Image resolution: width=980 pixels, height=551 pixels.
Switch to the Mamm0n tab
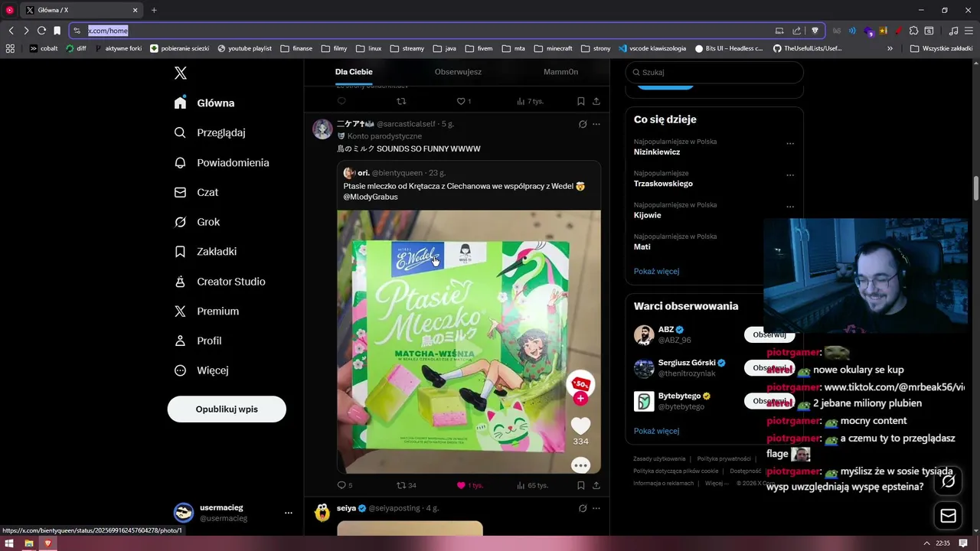[560, 72]
